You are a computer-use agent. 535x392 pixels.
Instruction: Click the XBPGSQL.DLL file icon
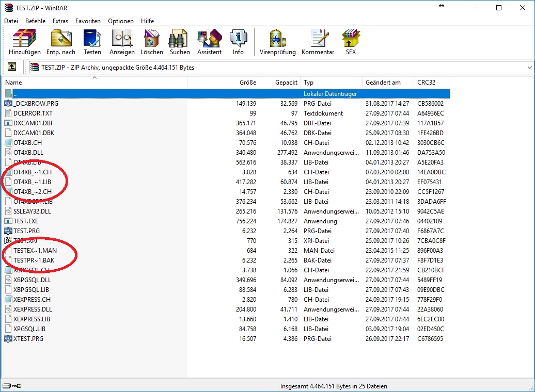click(8, 280)
